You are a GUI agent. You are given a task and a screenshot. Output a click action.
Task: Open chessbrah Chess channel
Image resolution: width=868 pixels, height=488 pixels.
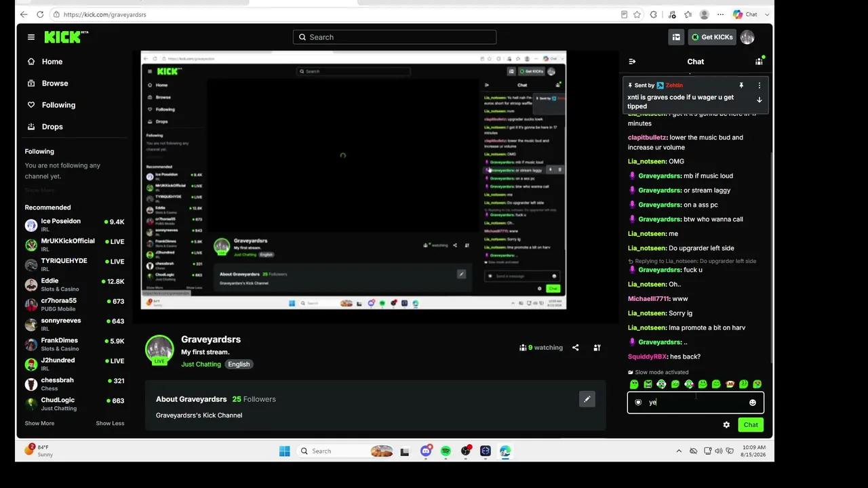click(x=75, y=384)
